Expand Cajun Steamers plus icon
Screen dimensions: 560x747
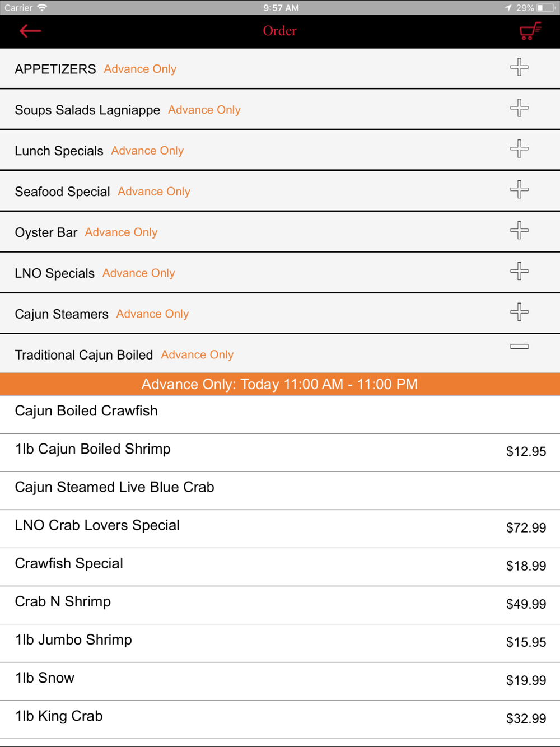click(519, 312)
